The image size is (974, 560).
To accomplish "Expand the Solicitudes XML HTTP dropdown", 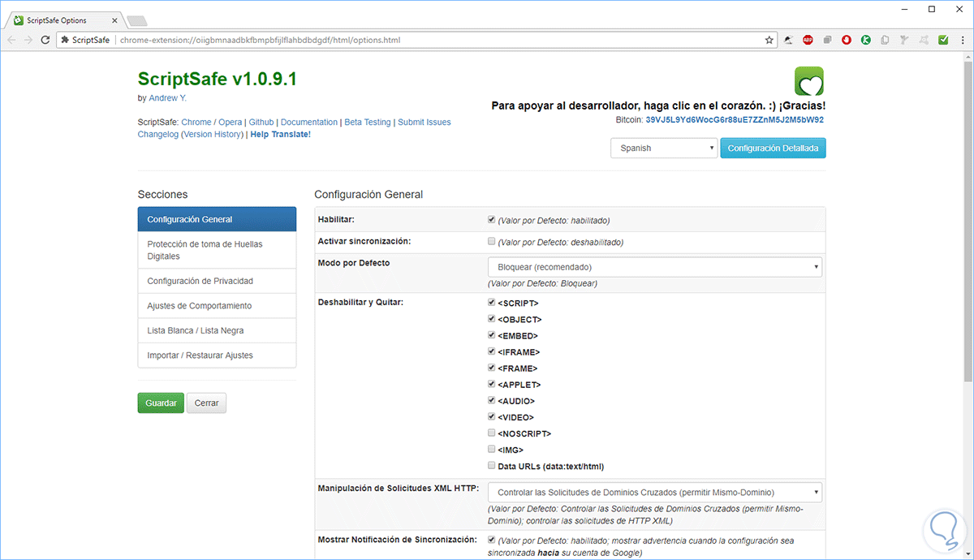I will click(654, 492).
